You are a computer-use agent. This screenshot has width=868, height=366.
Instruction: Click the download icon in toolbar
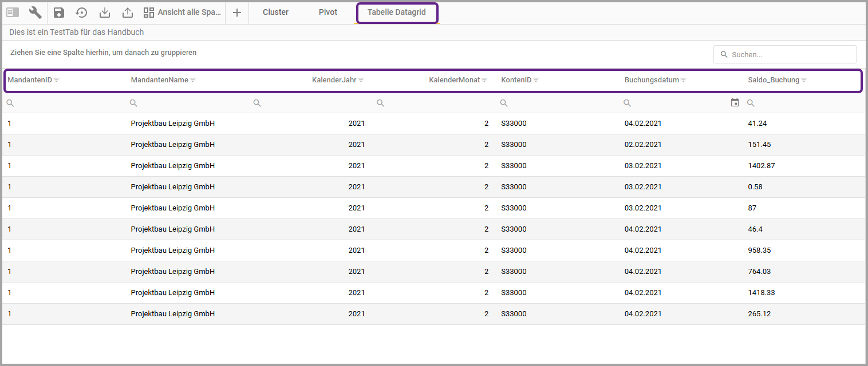[104, 13]
